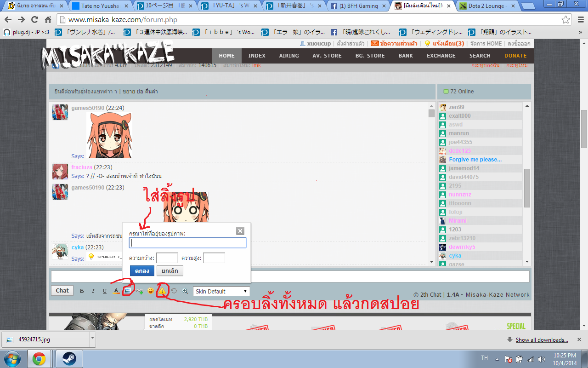Focus the image height field
The height and width of the screenshot is (368, 588).
[214, 258]
